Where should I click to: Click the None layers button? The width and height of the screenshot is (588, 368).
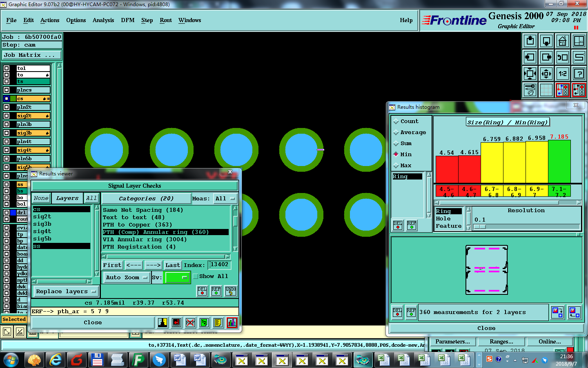click(x=41, y=198)
